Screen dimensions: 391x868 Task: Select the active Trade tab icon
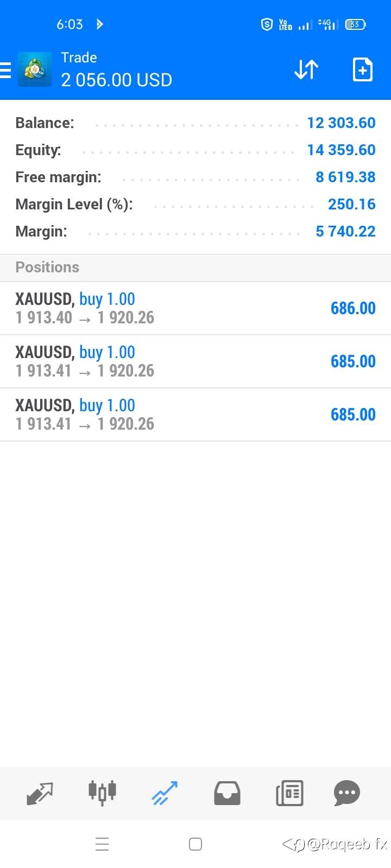click(x=165, y=793)
